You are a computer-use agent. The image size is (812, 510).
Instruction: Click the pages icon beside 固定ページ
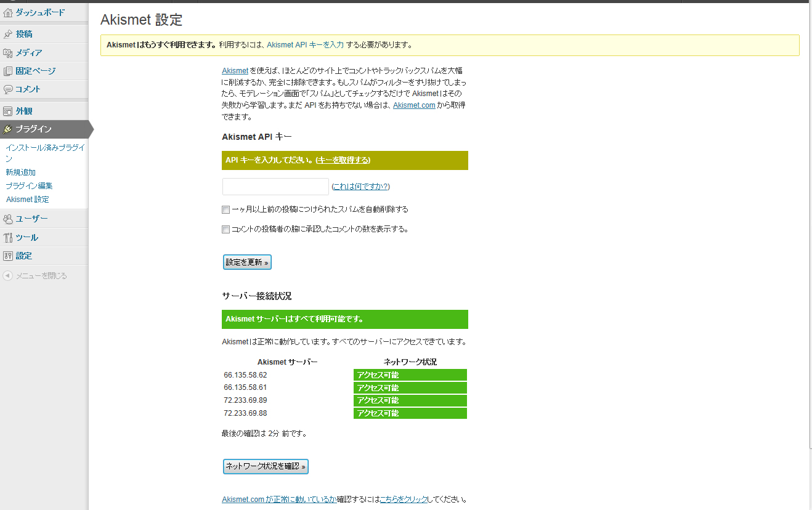tap(8, 71)
